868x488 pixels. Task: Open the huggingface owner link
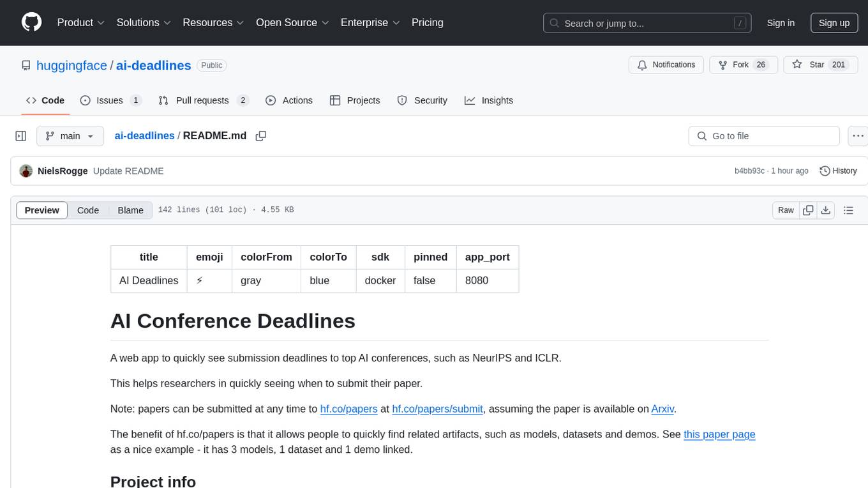pos(71,65)
